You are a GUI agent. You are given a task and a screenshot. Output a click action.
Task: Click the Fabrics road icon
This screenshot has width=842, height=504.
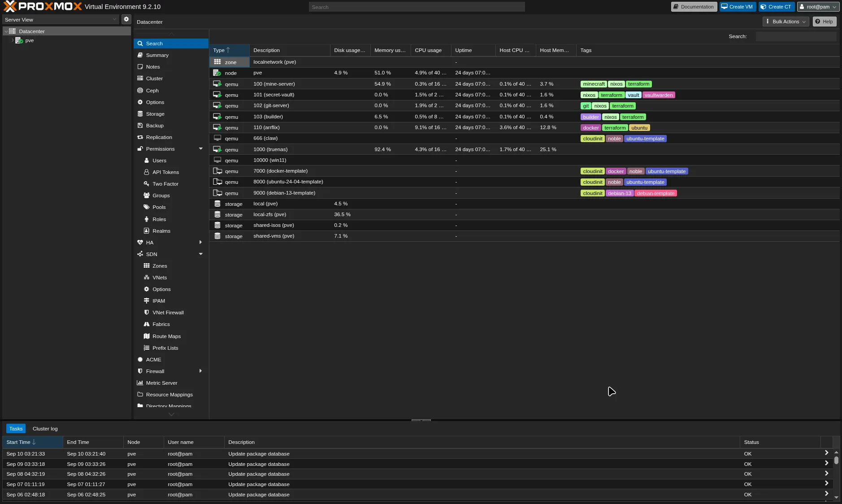click(147, 324)
